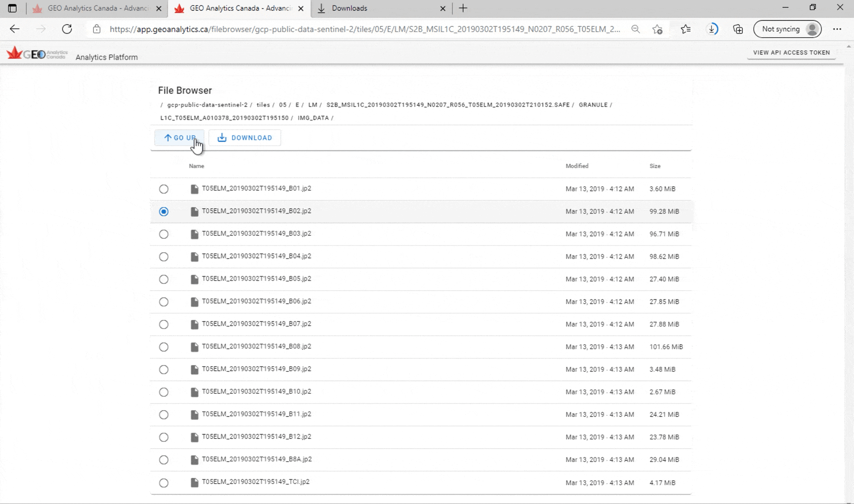This screenshot has width=854, height=504.
Task: Click file name T05ELM_20190302T195149_B11.jp2
Action: coord(256,414)
